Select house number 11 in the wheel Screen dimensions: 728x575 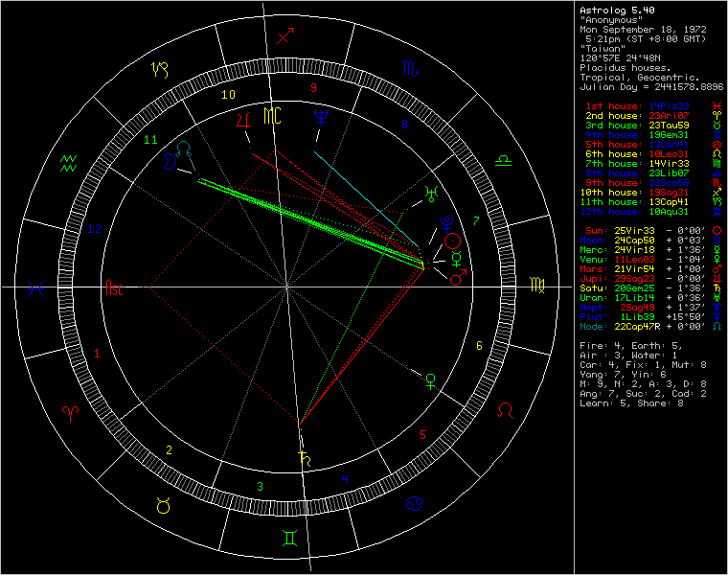pyautogui.click(x=150, y=140)
